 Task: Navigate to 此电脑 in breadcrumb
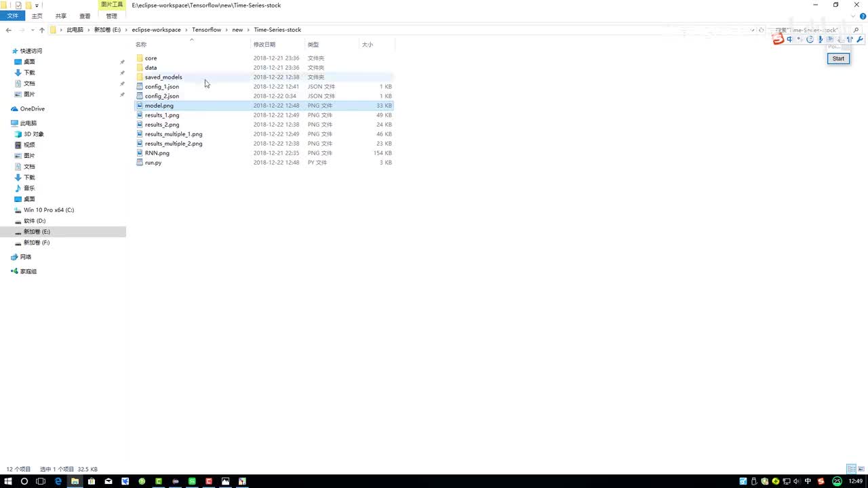pyautogui.click(x=75, y=30)
